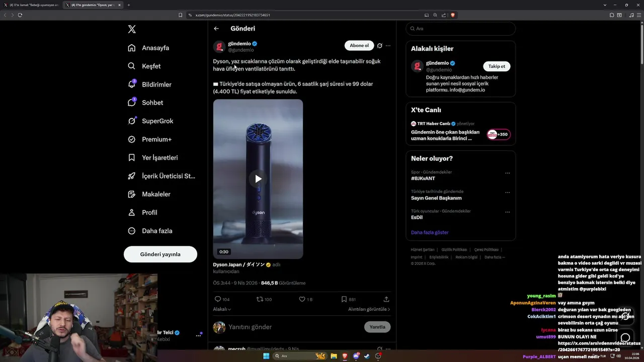Bookmark the post with 881 saves
Viewport: 644px width, 362px height.
click(x=348, y=299)
